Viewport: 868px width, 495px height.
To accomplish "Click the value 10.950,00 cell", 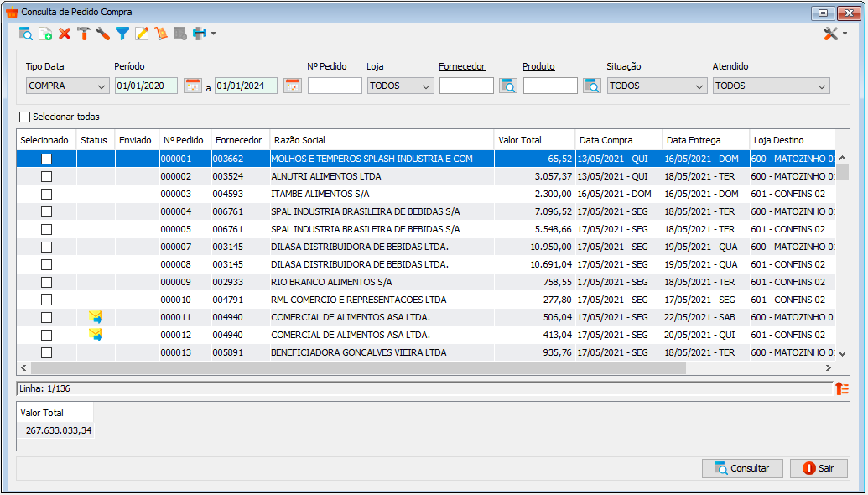I will pos(534,247).
